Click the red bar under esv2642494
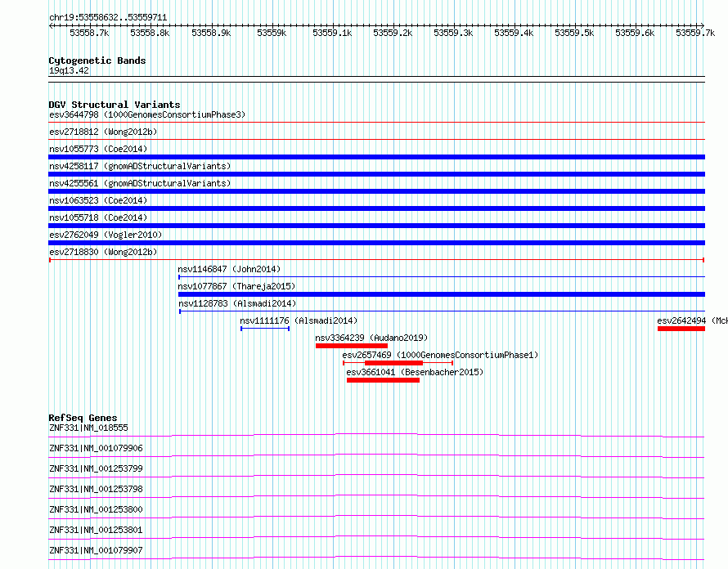The height and width of the screenshot is (569, 728). 681,329
